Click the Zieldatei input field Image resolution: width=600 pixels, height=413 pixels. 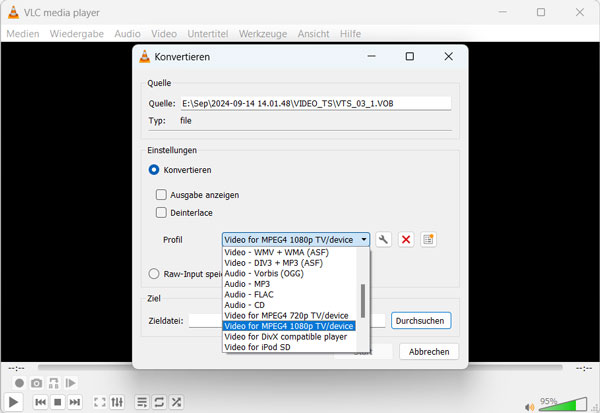(x=287, y=321)
